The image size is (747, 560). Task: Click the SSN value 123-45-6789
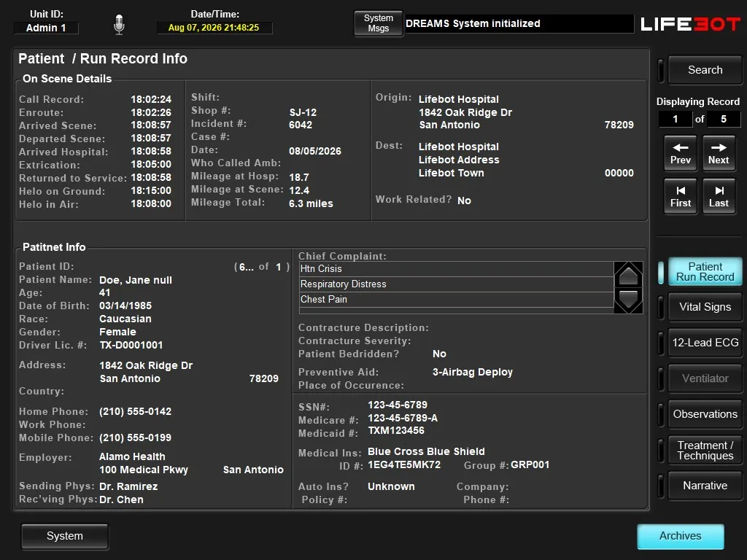click(398, 405)
